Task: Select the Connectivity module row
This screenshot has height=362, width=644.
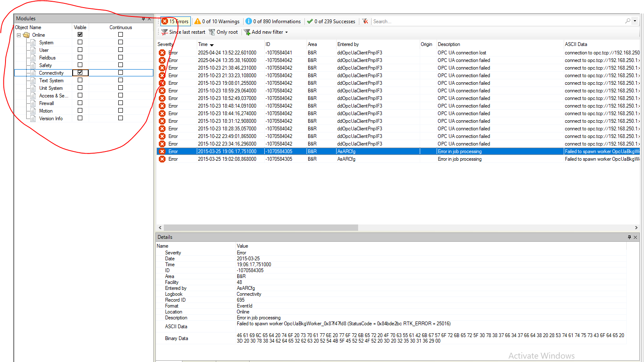Action: pyautogui.click(x=84, y=73)
